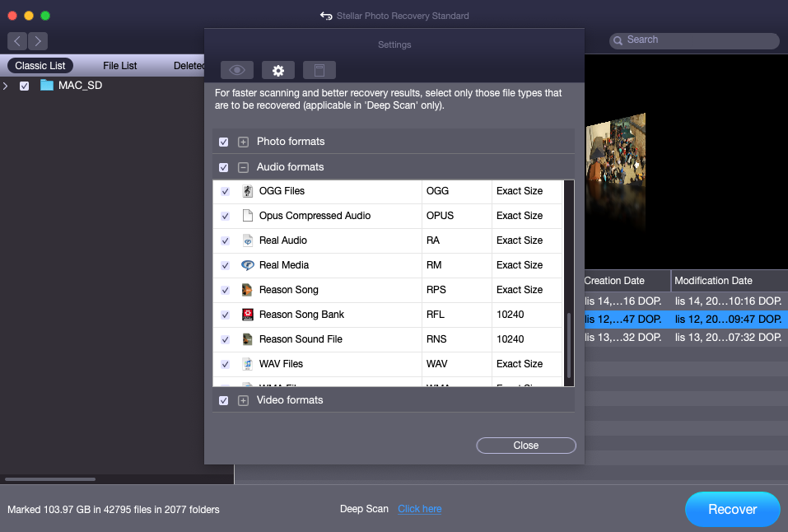
Task: Click the Recover button
Action: [732, 509]
